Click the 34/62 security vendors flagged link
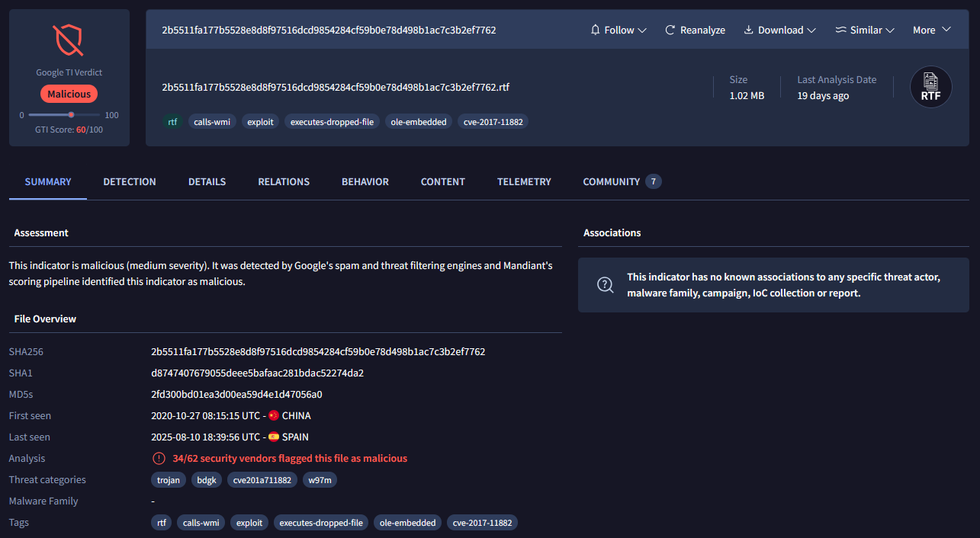The width and height of the screenshot is (980, 538). [x=290, y=458]
